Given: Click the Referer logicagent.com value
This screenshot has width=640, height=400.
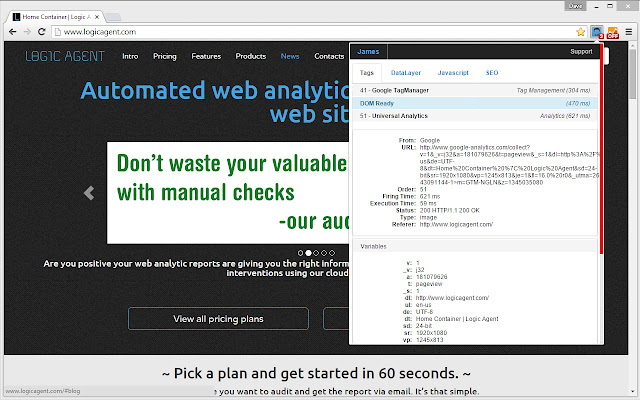Looking at the screenshot, I should click(456, 224).
